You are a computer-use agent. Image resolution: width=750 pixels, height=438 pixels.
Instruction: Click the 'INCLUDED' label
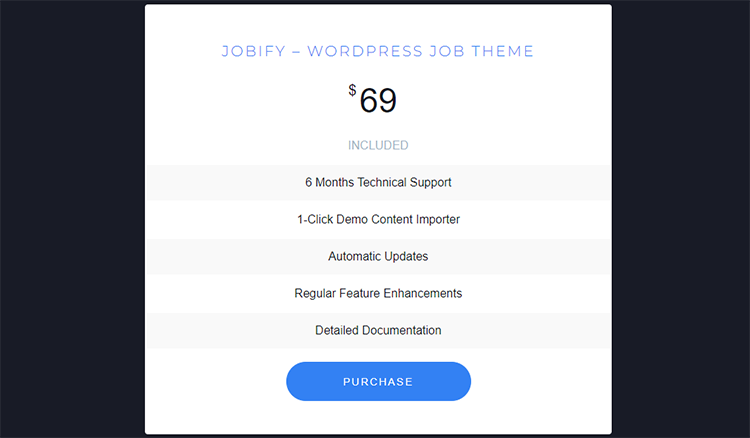pos(378,145)
